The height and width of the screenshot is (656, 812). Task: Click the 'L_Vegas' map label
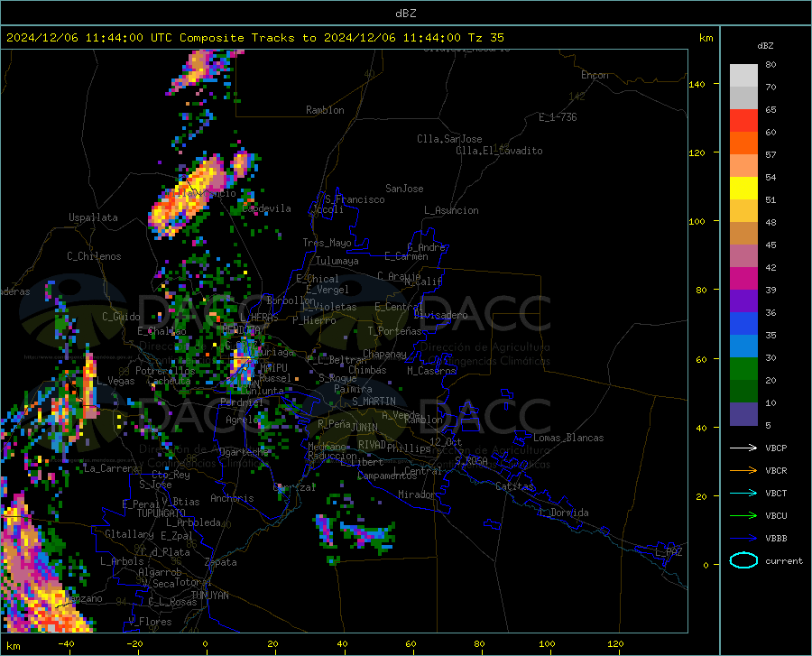click(115, 381)
